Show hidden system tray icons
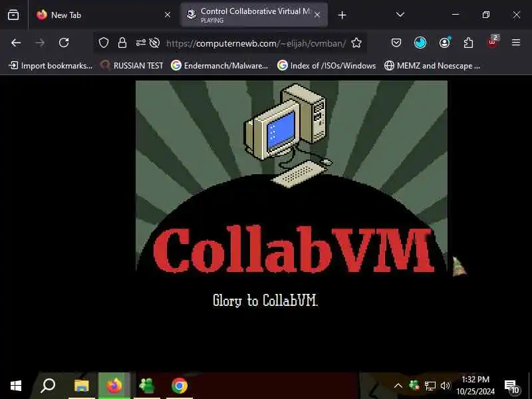 coord(398,386)
